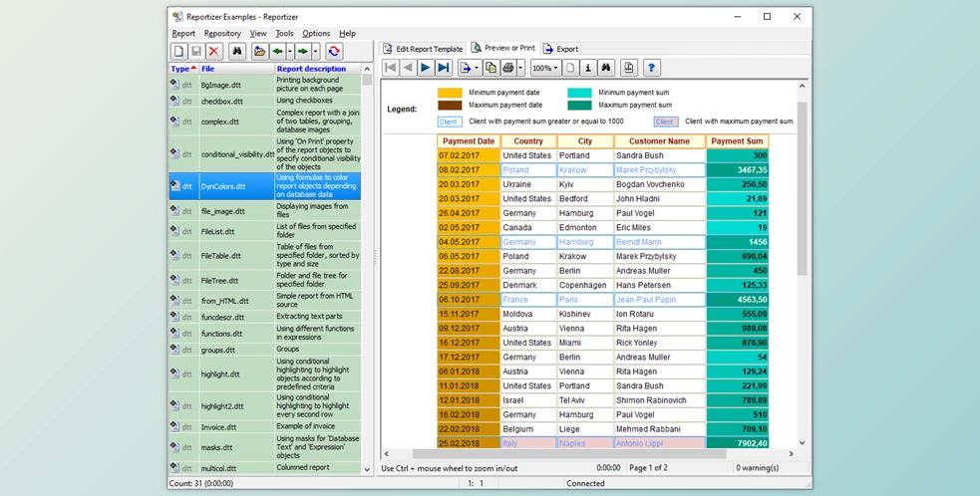Click the green left arrow icon
The image size is (980, 496).
(277, 51)
